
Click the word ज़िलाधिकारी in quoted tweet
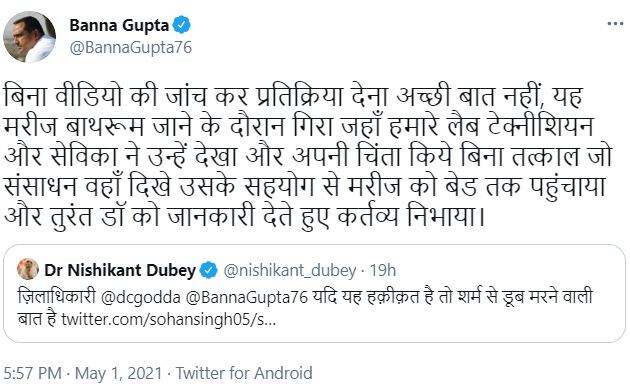coord(57,297)
